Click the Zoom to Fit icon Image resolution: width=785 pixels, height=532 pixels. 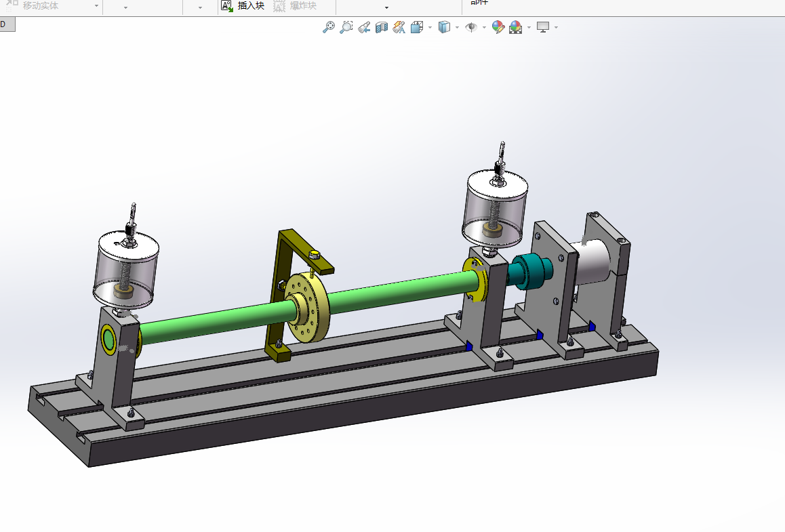point(328,27)
